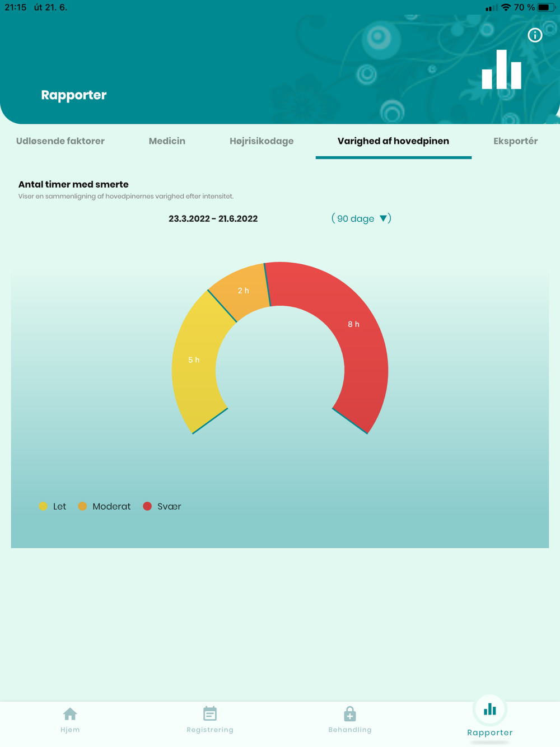Toggle Svær red legend item
The width and height of the screenshot is (560, 747).
(162, 506)
